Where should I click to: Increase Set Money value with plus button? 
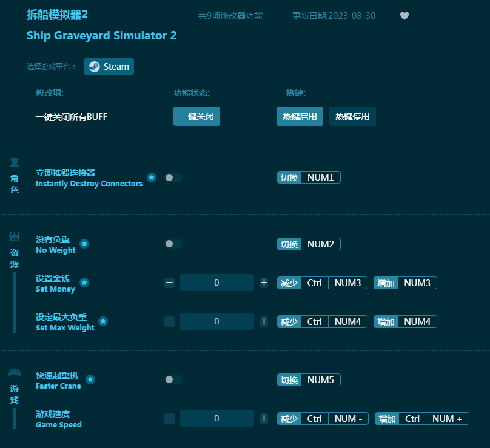coord(264,283)
